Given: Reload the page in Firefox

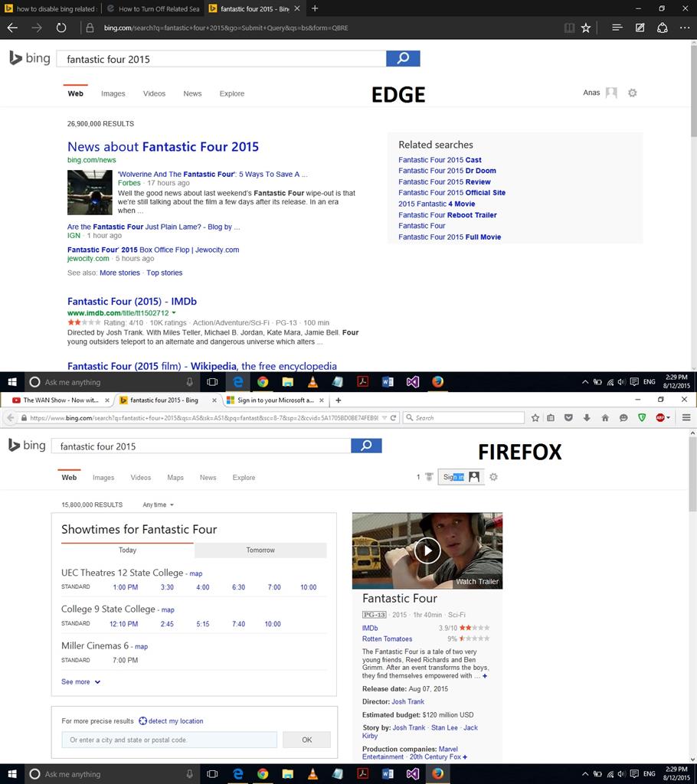Looking at the screenshot, I should [x=393, y=417].
